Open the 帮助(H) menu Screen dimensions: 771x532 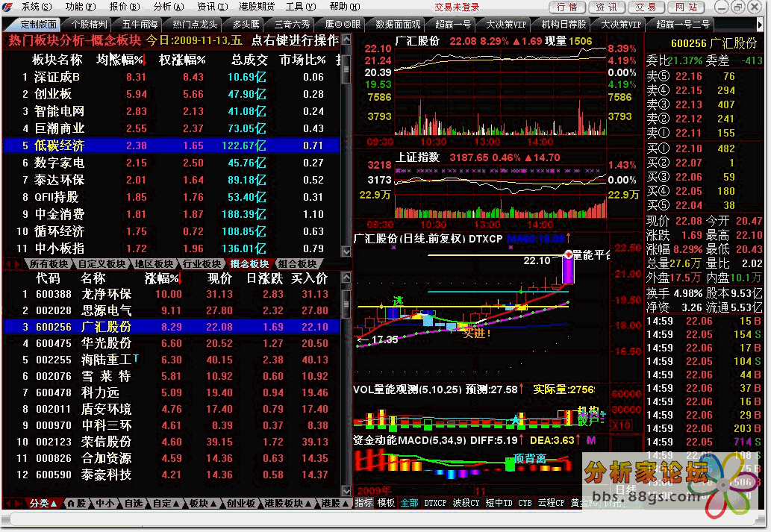tap(344, 7)
